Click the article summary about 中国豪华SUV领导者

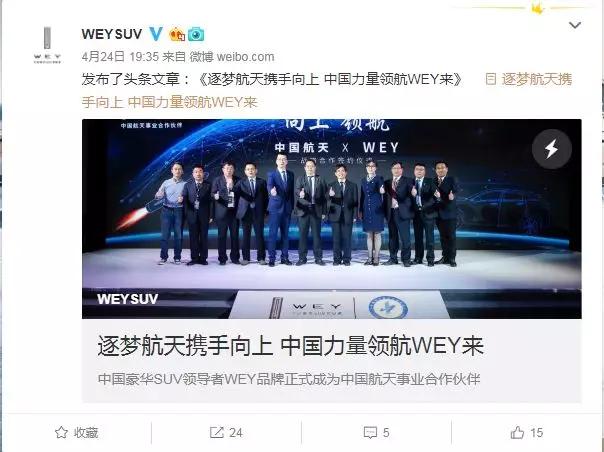point(289,379)
